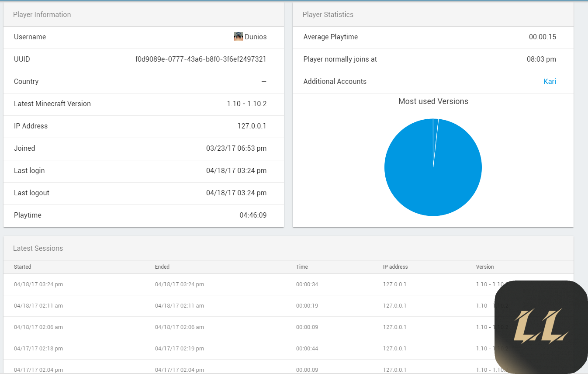Image resolution: width=588 pixels, height=374 pixels.
Task: Select the UUID value text
Action: click(x=201, y=59)
